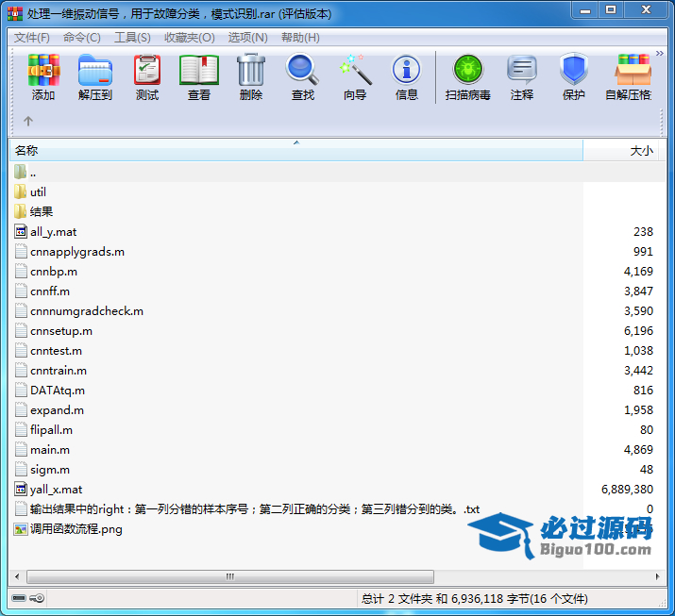Image resolution: width=675 pixels, height=616 pixels.
Task: Select cnnsetup.m file
Action: click(61, 331)
